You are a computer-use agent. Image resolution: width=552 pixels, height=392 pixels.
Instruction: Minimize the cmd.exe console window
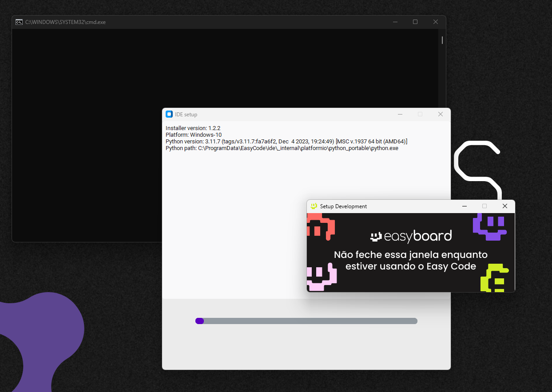click(x=395, y=22)
